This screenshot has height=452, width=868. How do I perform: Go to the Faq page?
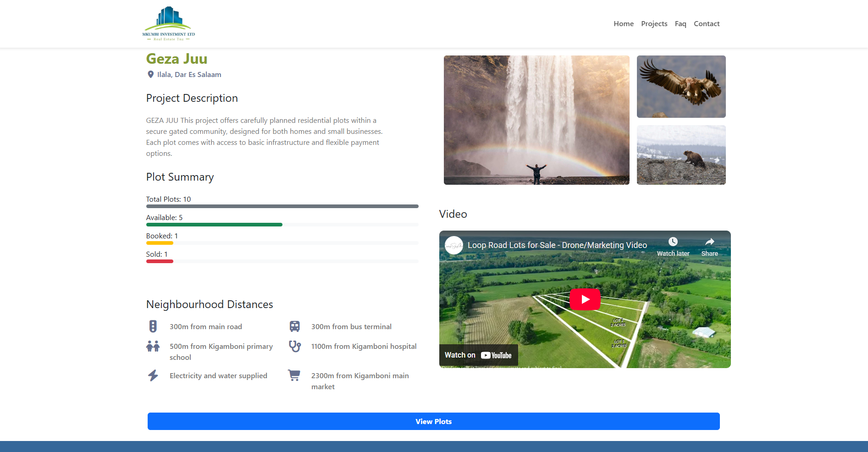(680, 23)
